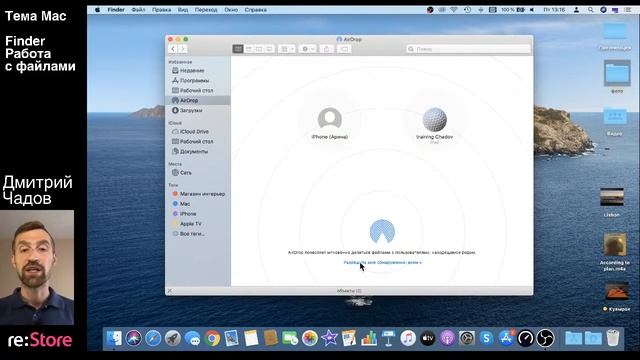Open Launchpad from the Dock
This screenshot has width=640, height=360.
pos(173,338)
